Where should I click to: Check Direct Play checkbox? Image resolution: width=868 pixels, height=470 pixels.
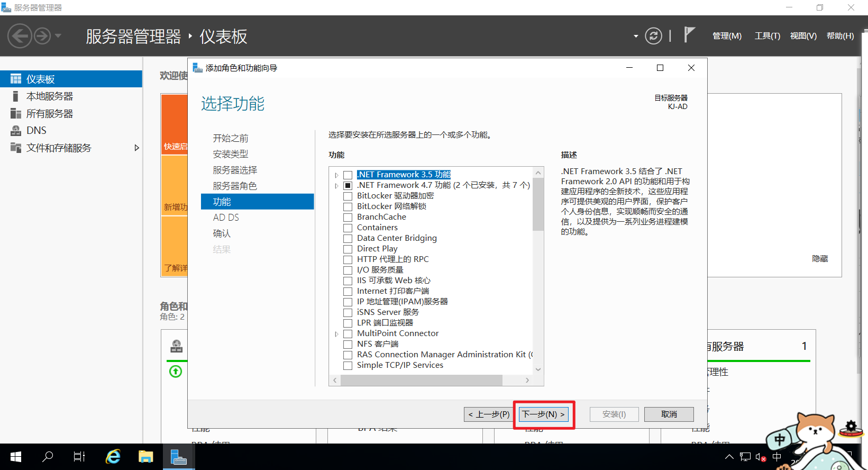pos(348,249)
